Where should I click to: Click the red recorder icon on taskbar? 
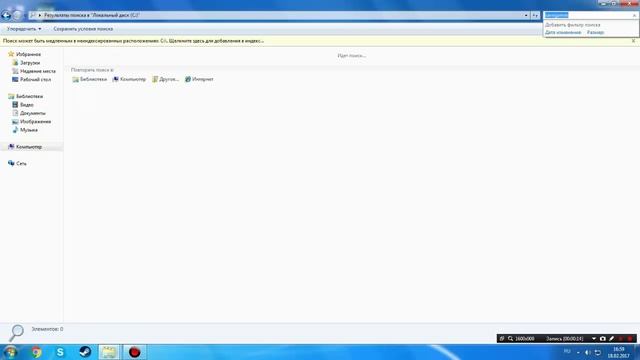(x=134, y=352)
